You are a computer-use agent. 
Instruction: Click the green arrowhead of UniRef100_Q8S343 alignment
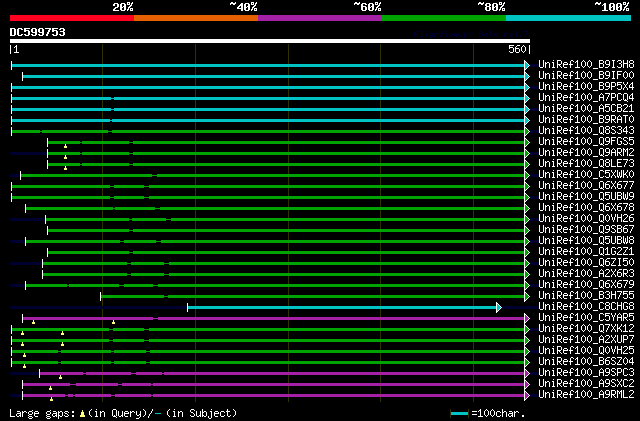coord(527,131)
